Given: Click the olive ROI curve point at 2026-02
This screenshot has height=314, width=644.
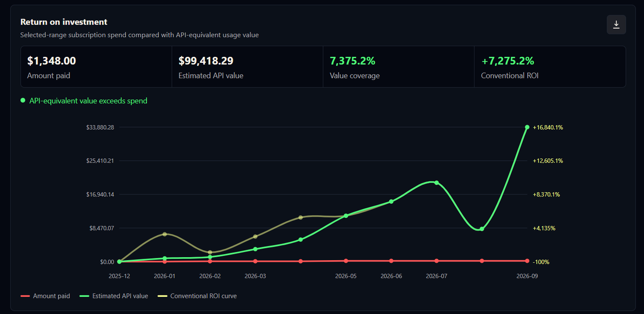Looking at the screenshot, I should (x=210, y=252).
